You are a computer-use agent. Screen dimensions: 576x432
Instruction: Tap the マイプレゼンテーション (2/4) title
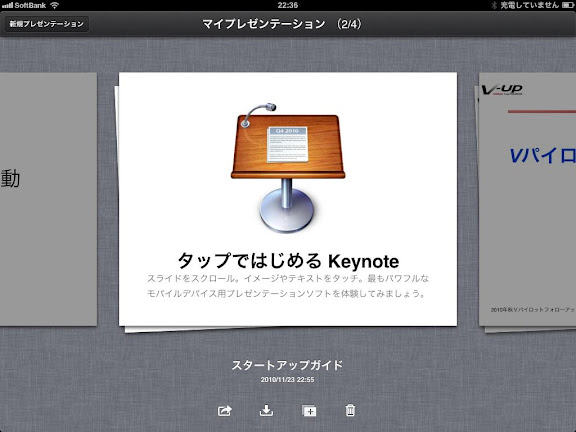(x=282, y=24)
